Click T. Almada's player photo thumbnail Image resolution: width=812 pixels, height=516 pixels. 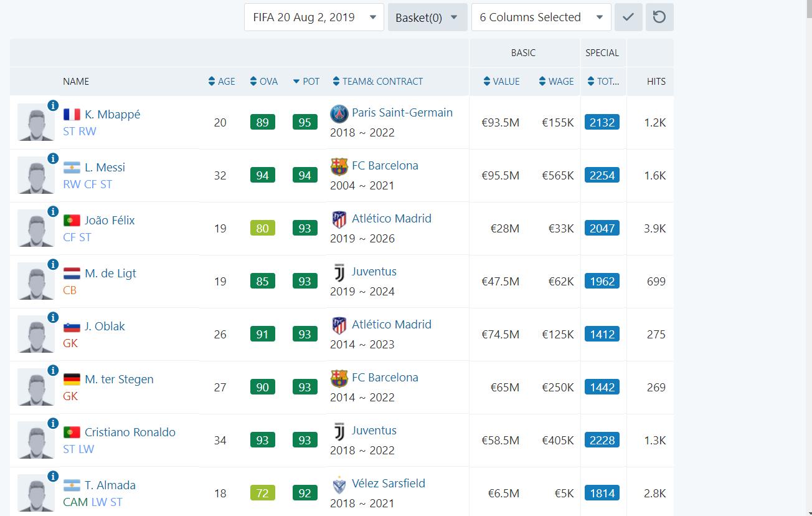coord(35,493)
